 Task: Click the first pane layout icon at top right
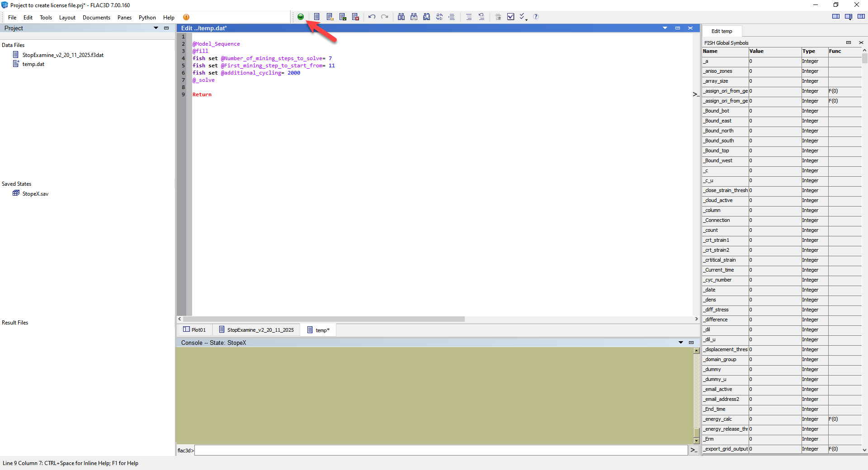click(x=836, y=17)
